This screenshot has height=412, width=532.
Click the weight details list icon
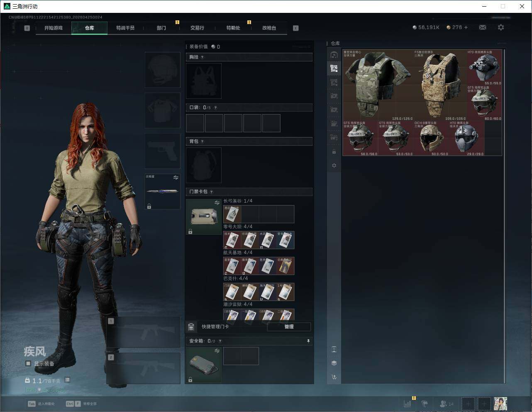point(67,380)
